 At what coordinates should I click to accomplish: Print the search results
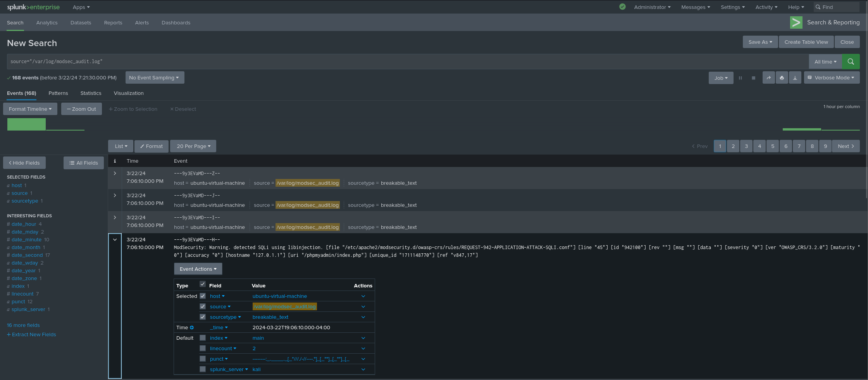(x=782, y=78)
